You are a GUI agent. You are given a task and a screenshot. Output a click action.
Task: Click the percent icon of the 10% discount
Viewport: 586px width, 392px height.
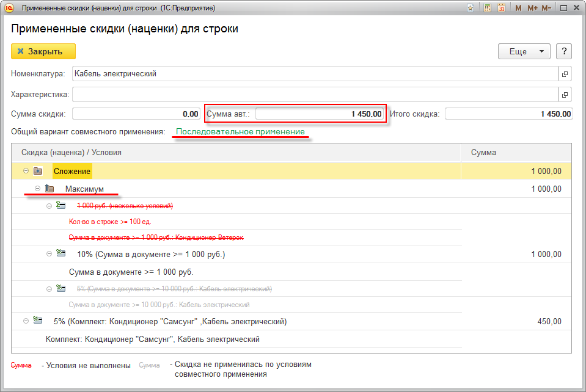[61, 253]
